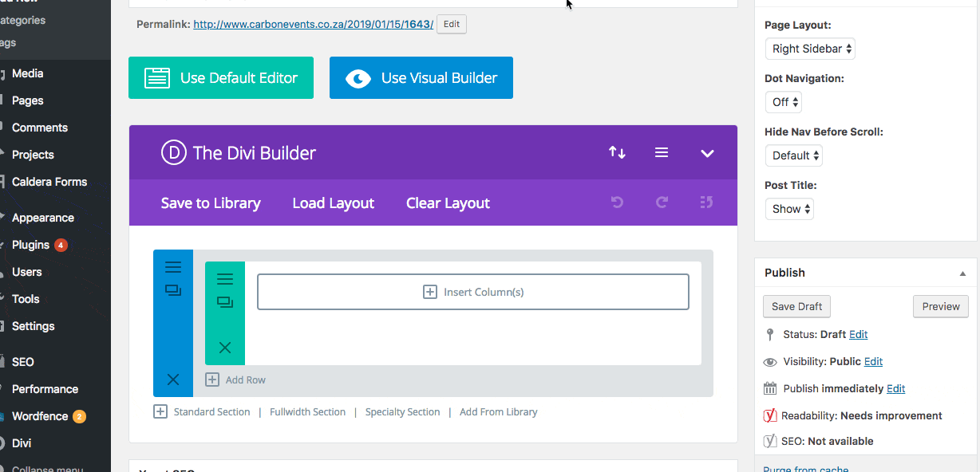Viewport: 980px width, 472px height.
Task: Click Clear Layout
Action: [448, 203]
